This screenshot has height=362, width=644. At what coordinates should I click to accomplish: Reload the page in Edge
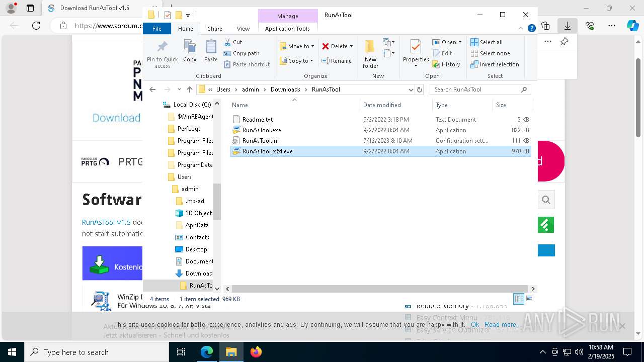[x=36, y=25]
